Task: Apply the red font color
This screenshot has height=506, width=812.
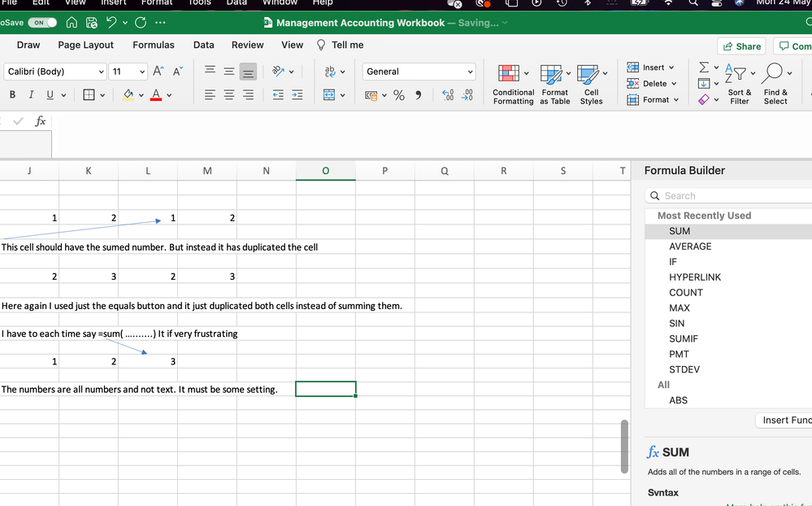Action: pyautogui.click(x=156, y=95)
